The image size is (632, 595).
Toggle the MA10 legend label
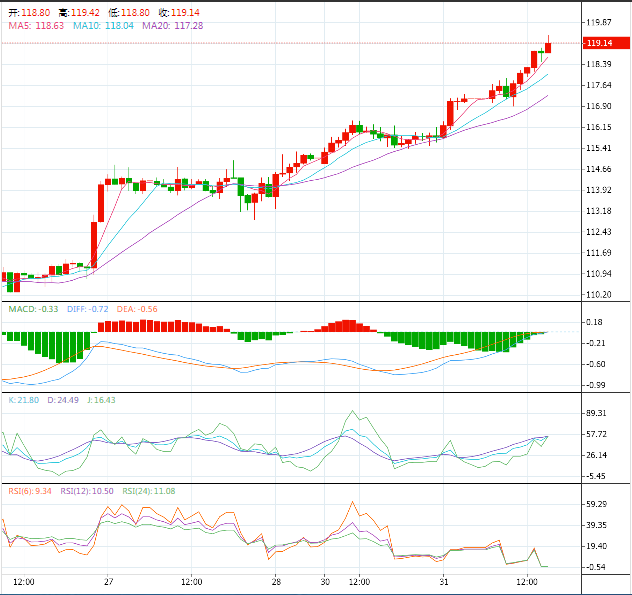click(x=104, y=25)
